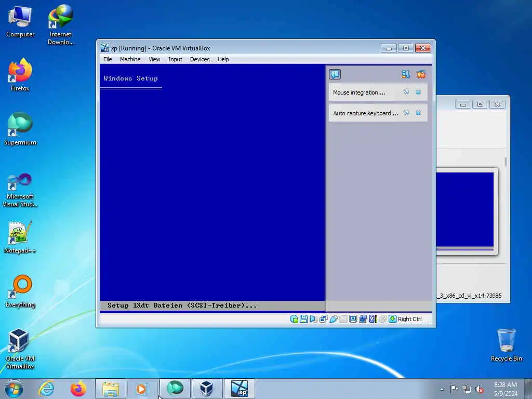Click the optical disk status icon
532x399 pixels.
tap(294, 319)
